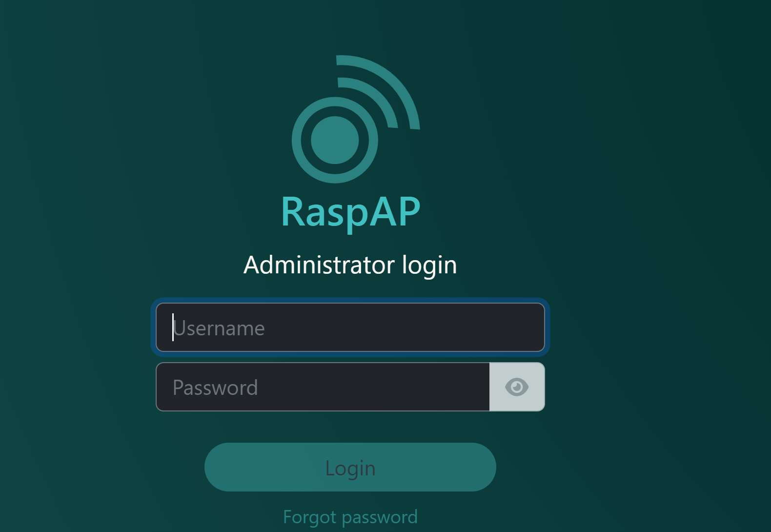
Task: Click the Administrator login heading
Action: [350, 265]
